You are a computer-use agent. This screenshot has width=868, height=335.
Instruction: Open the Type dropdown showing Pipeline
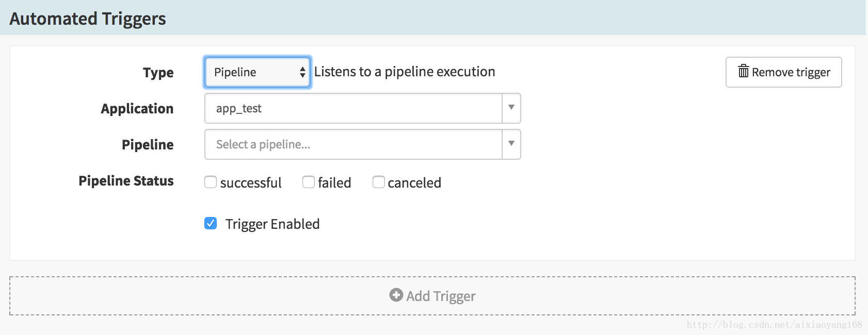click(x=258, y=72)
